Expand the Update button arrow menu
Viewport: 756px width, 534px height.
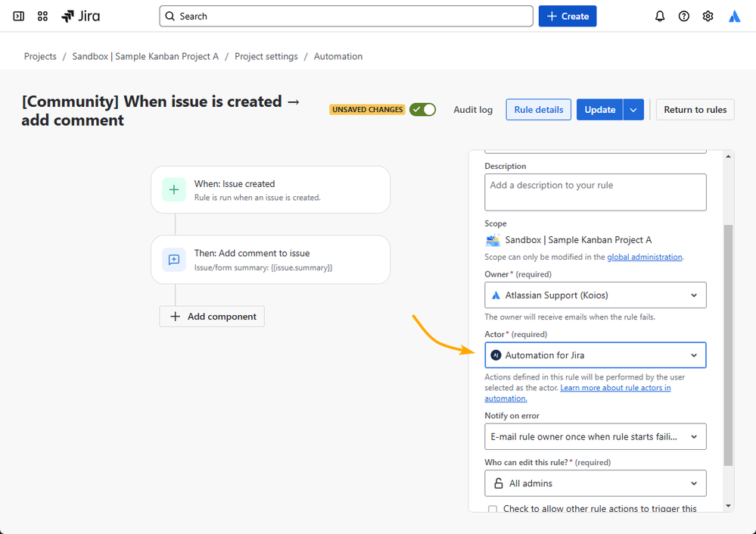pyautogui.click(x=633, y=110)
